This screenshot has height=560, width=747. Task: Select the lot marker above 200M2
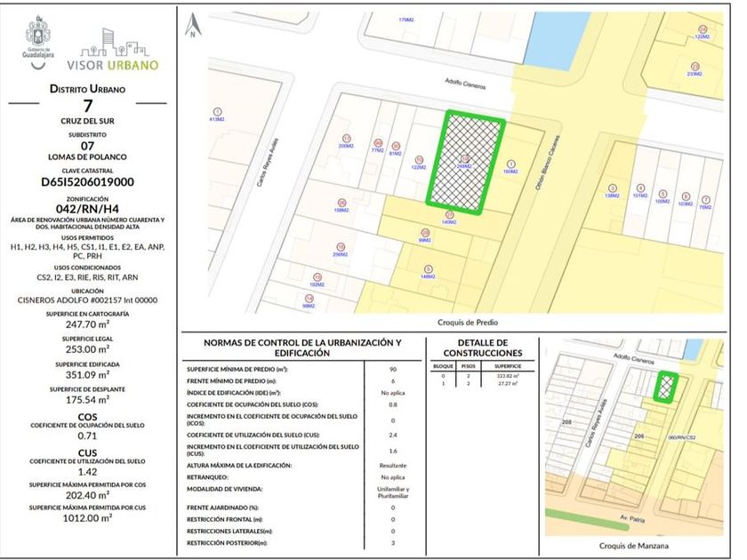click(x=347, y=139)
